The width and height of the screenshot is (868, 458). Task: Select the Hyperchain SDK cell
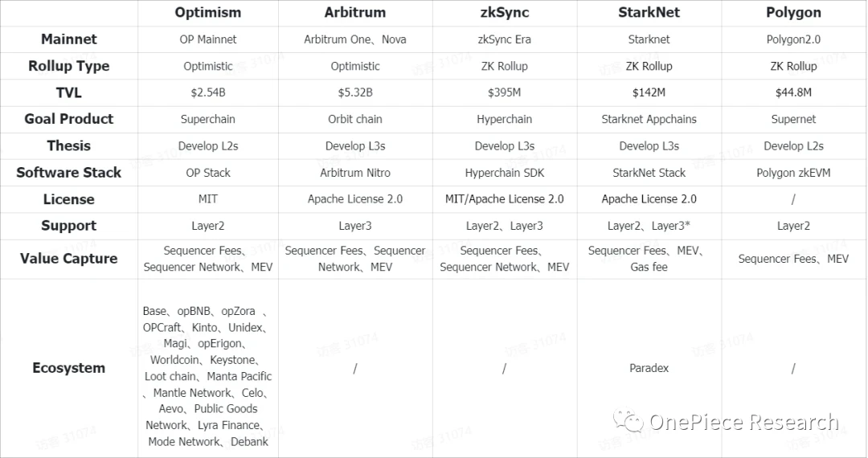click(x=505, y=172)
